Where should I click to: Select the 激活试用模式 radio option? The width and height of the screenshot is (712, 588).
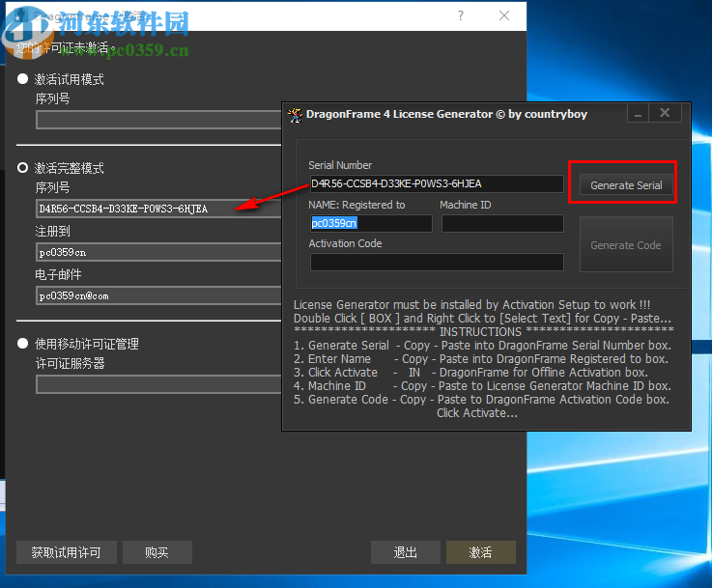tap(23, 79)
